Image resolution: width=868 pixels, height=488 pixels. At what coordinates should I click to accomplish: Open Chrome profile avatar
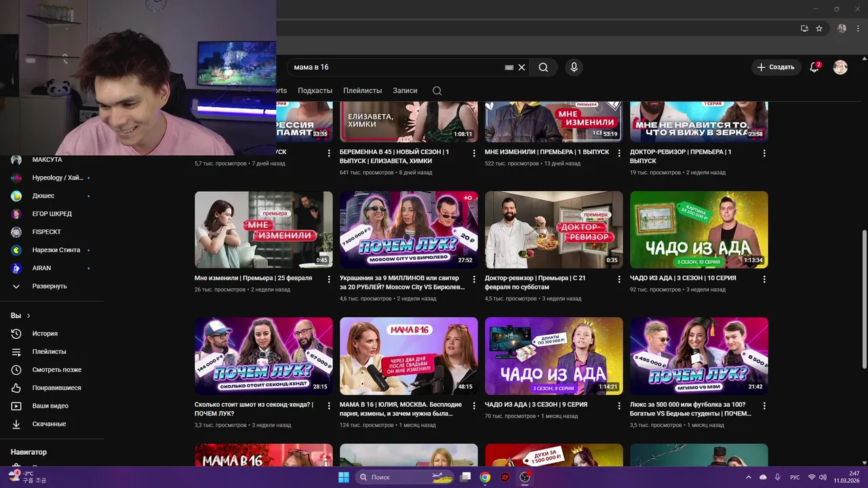coord(842,28)
